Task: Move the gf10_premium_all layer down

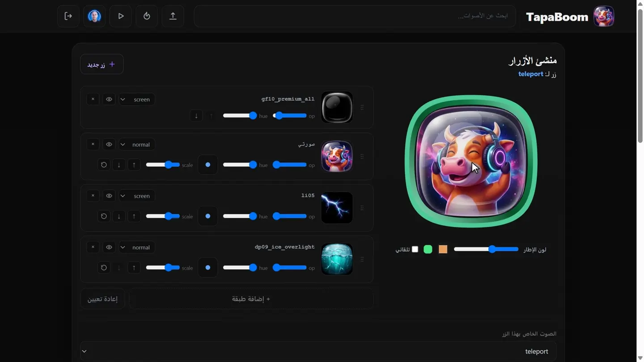Action: tap(196, 116)
